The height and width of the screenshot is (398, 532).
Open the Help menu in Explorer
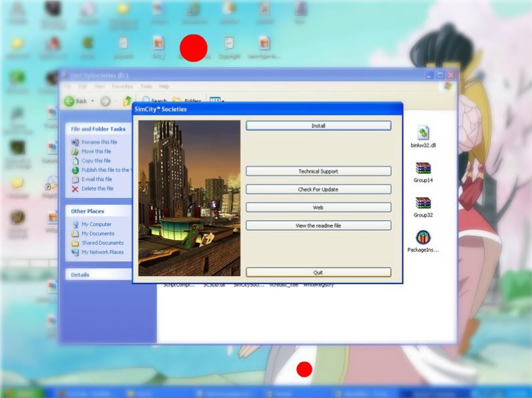[x=164, y=87]
